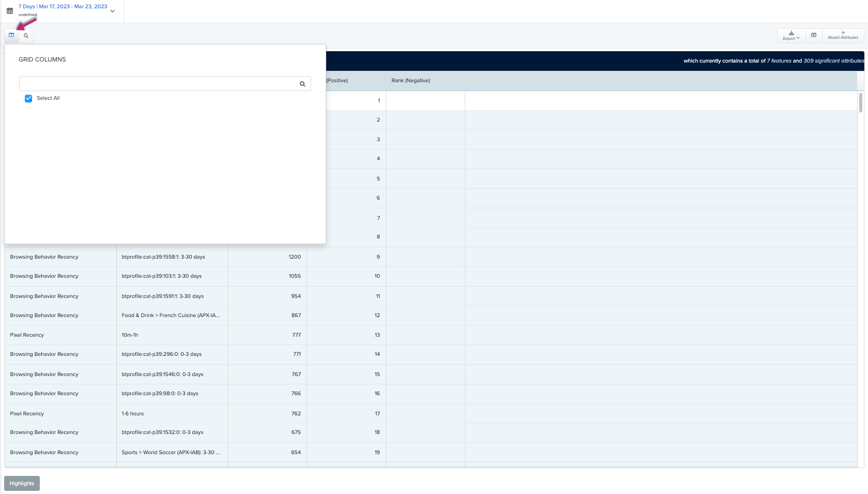Image resolution: width=868 pixels, height=494 pixels.
Task: Click the grid columns icon at top left
Action: point(11,36)
